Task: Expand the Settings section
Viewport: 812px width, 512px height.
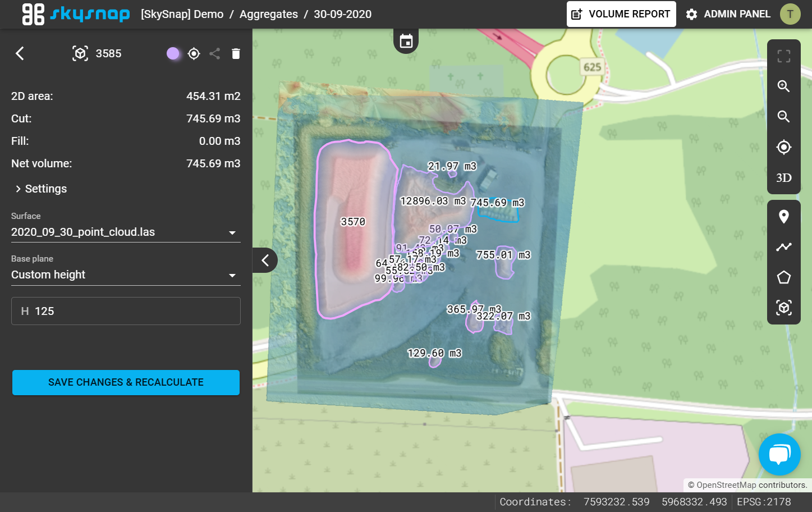Action: tap(41, 189)
